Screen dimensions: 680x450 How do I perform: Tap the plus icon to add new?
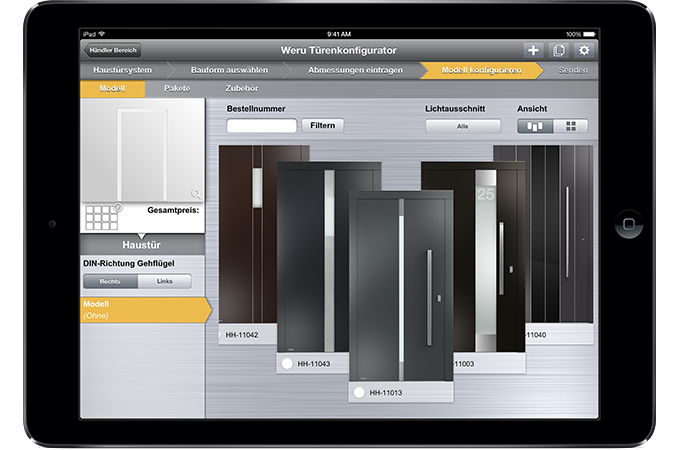[x=533, y=50]
